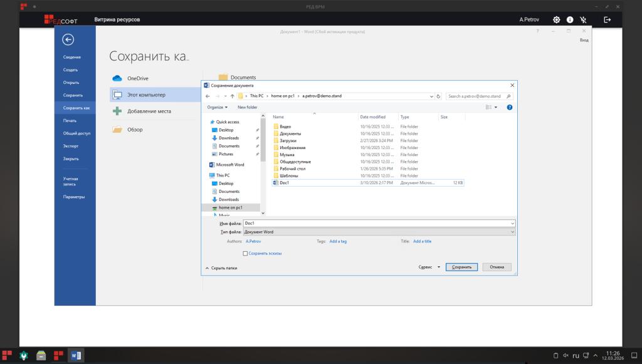This screenshot has height=364, width=642.
Task: Click the search magnifier icon
Action: [x=508, y=96]
